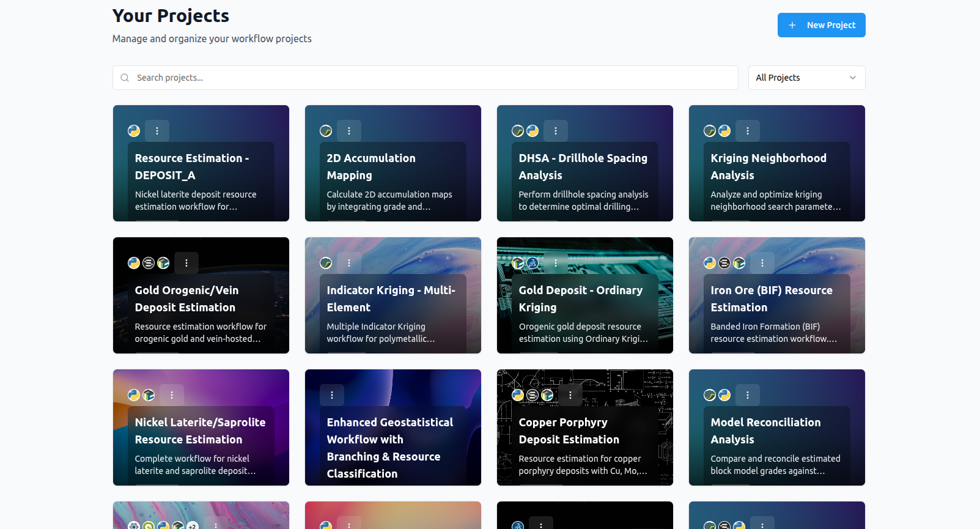The height and width of the screenshot is (529, 980).
Task: Click description 'Analyze and optimize kriging neighborhood search…'
Action: point(775,201)
